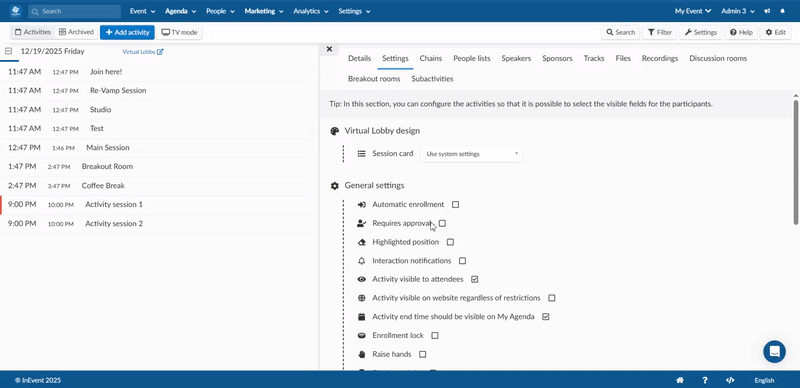800x388 pixels.
Task: Click the magnifier icon in search box
Action: pos(35,11)
